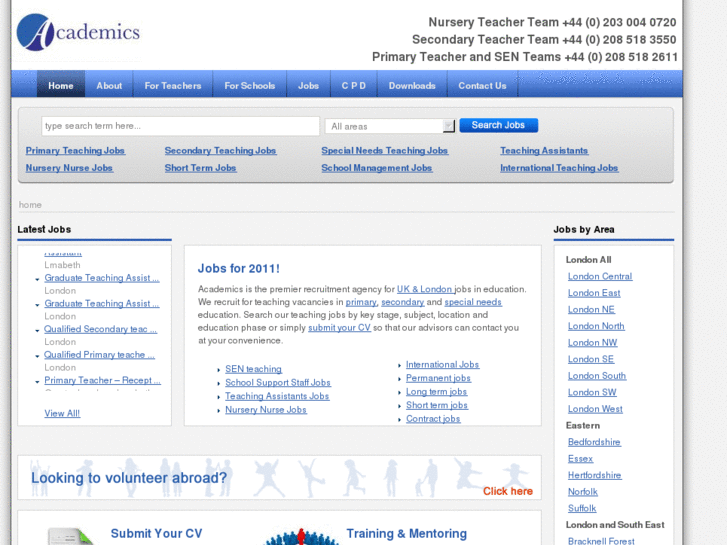Open the Jobs nav item
The width and height of the screenshot is (727, 545).
point(308,86)
